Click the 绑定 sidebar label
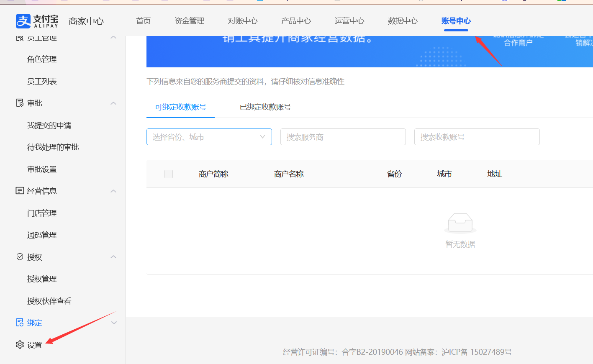 pyautogui.click(x=35, y=323)
